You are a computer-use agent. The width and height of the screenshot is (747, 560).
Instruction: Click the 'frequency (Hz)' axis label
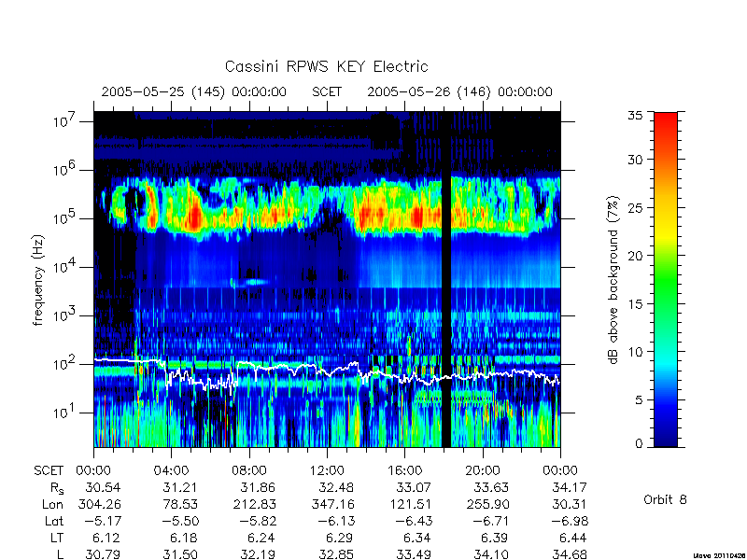38,280
